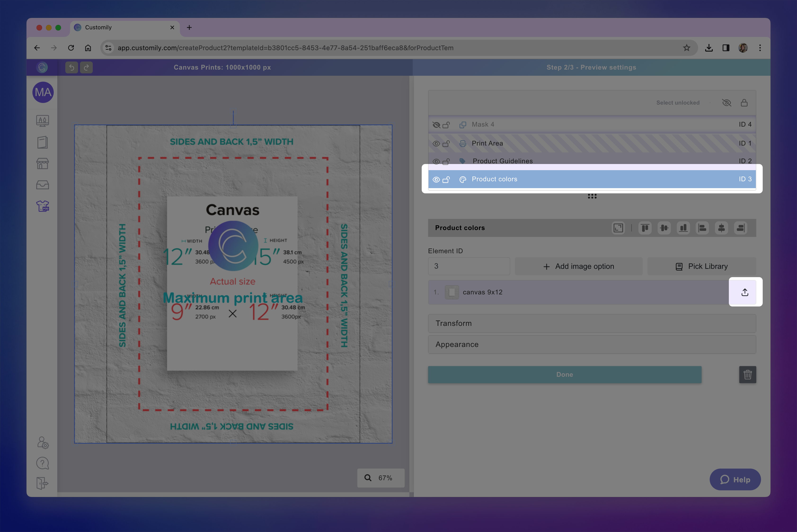Click the undo arrow button
Image resolution: width=797 pixels, height=532 pixels.
click(x=72, y=67)
